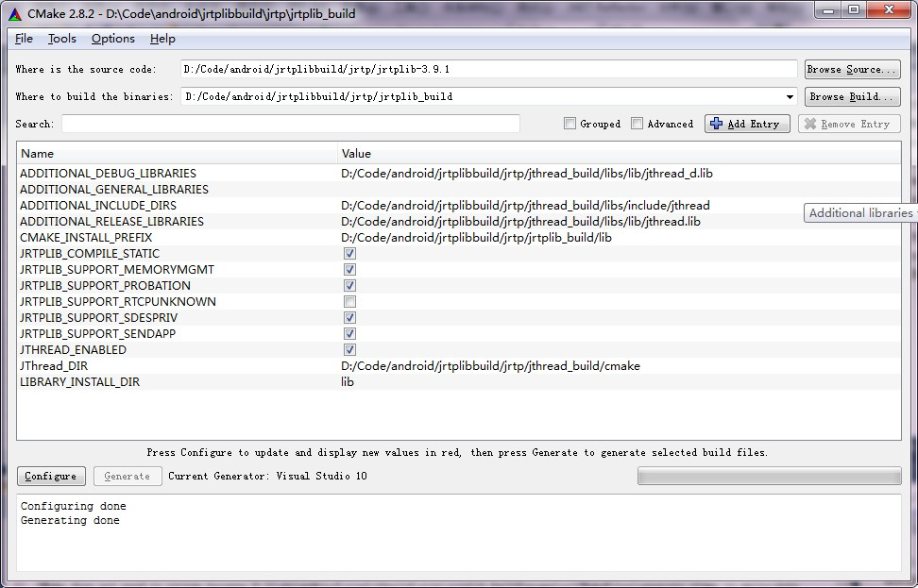Uncheck JRTPLIB_SUPPORT_SENDAPP

pos(349,333)
